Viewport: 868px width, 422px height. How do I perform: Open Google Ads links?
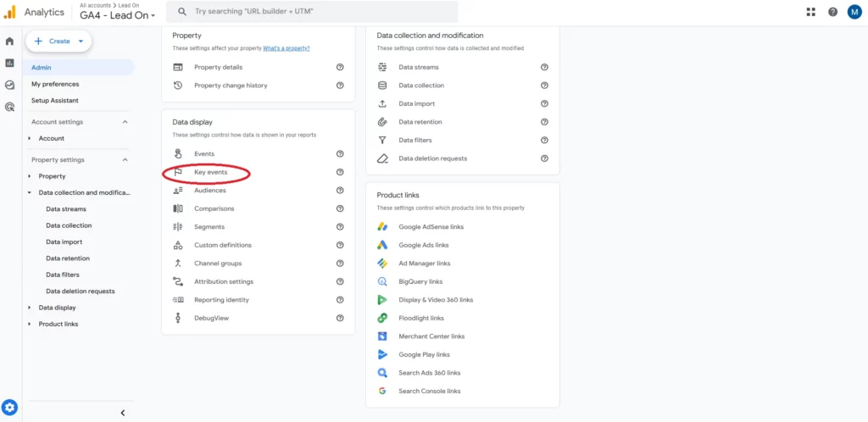(424, 245)
